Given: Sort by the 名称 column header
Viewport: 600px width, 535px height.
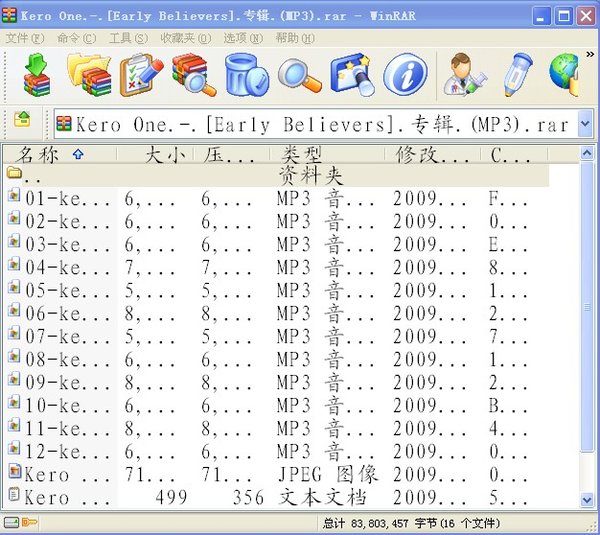Looking at the screenshot, I should point(60,155).
